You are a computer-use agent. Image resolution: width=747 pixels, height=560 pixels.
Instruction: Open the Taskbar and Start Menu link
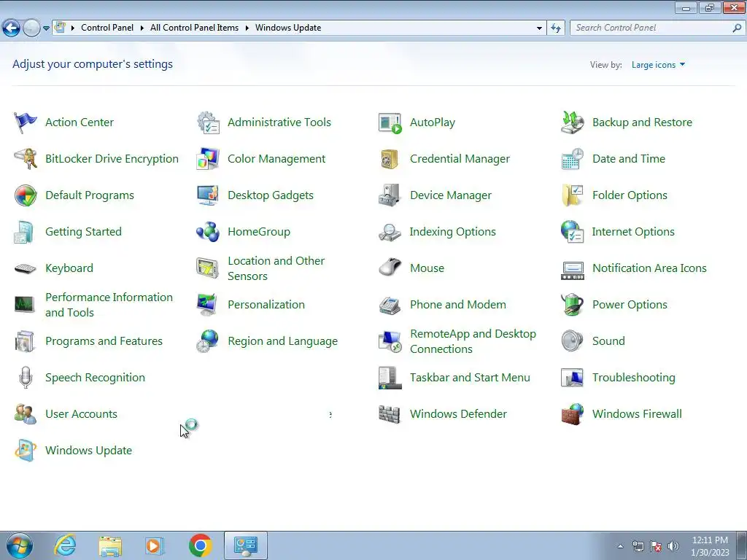coord(470,378)
